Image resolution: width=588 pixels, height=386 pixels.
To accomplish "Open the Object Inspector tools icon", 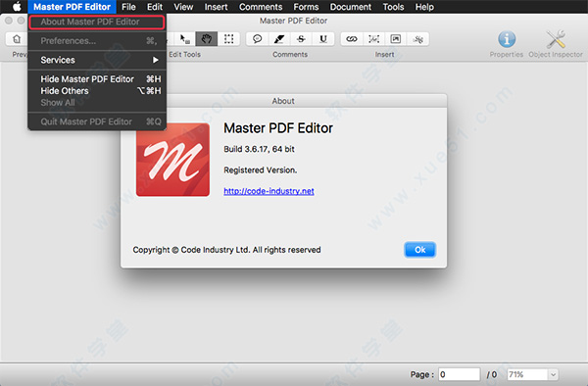I will (x=556, y=39).
